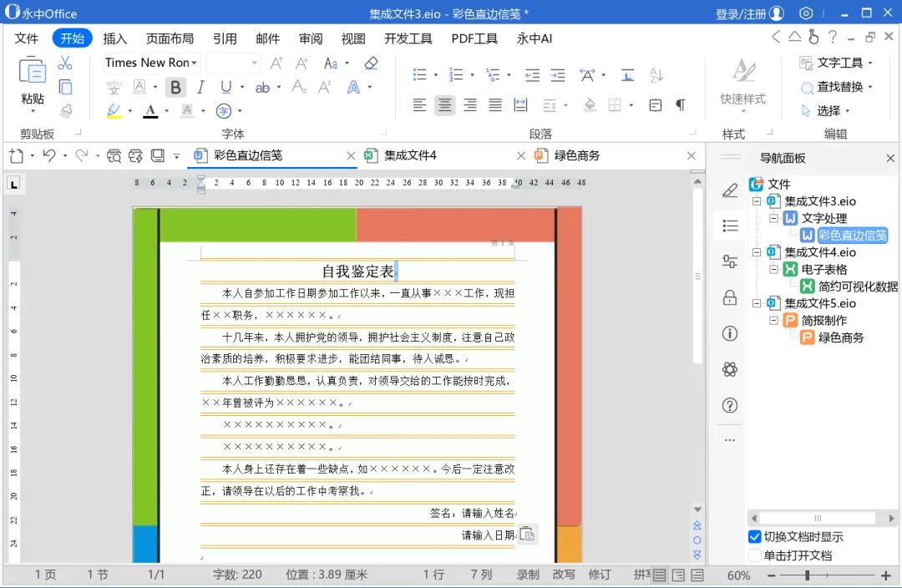Switch to the 集成文件4 document tab
902x588 pixels.
pos(410,155)
